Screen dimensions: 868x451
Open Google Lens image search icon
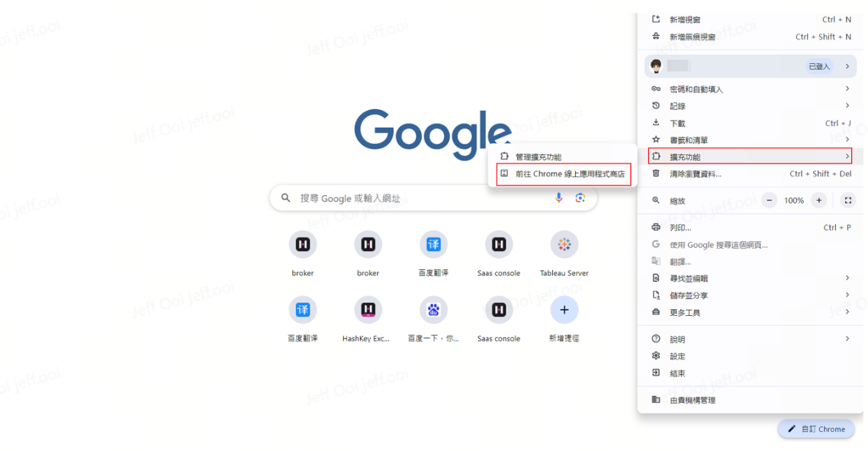580,198
